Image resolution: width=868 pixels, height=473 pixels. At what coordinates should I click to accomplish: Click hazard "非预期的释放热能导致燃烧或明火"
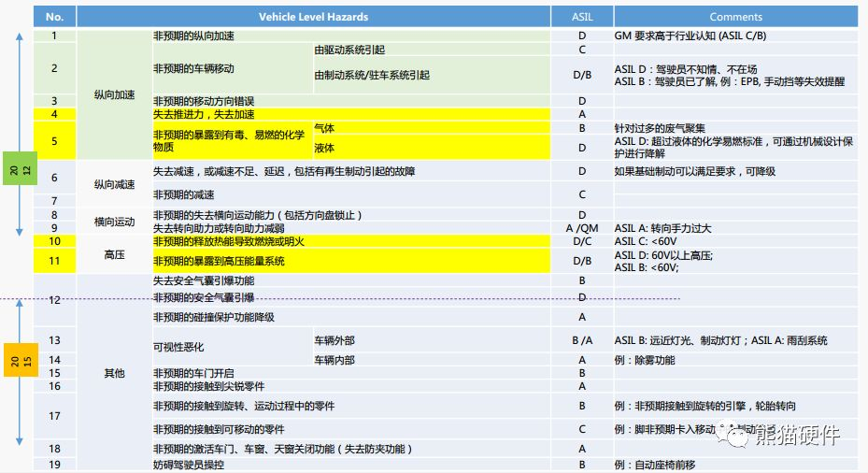229,241
